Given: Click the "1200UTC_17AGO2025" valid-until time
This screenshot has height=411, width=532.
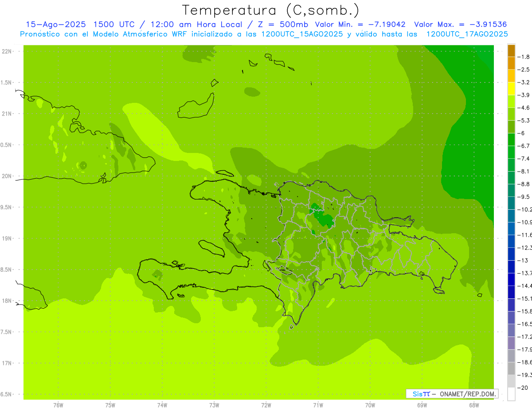Looking at the screenshot, I should click(467, 34).
